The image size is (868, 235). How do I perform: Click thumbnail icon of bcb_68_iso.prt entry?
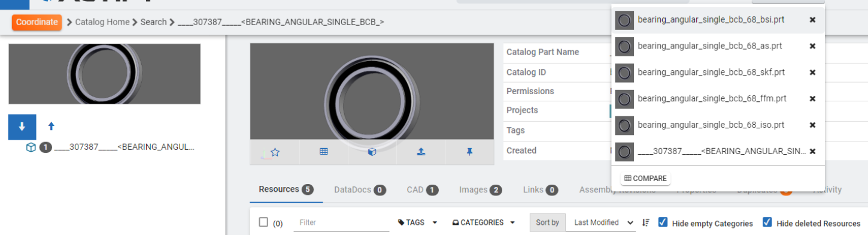[x=624, y=125]
